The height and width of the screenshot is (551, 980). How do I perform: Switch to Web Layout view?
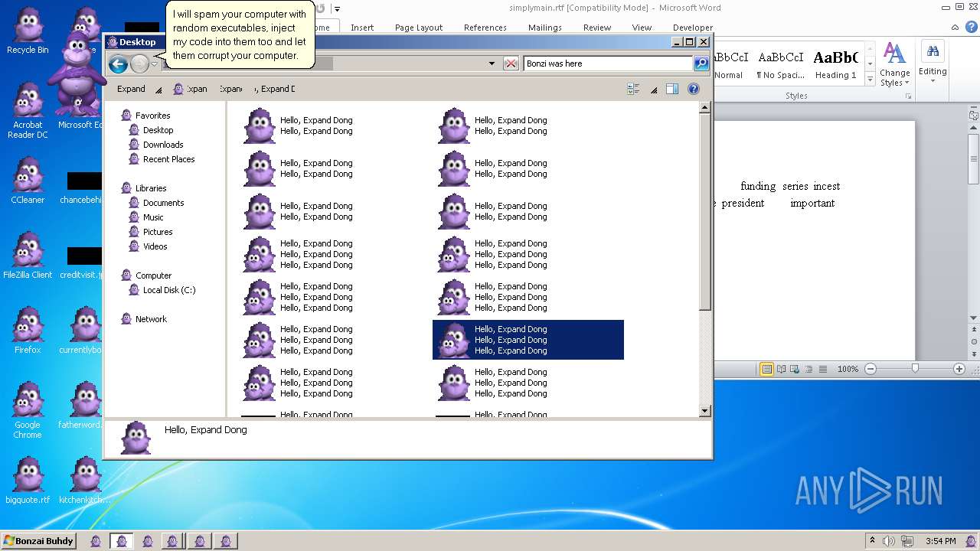(x=795, y=369)
